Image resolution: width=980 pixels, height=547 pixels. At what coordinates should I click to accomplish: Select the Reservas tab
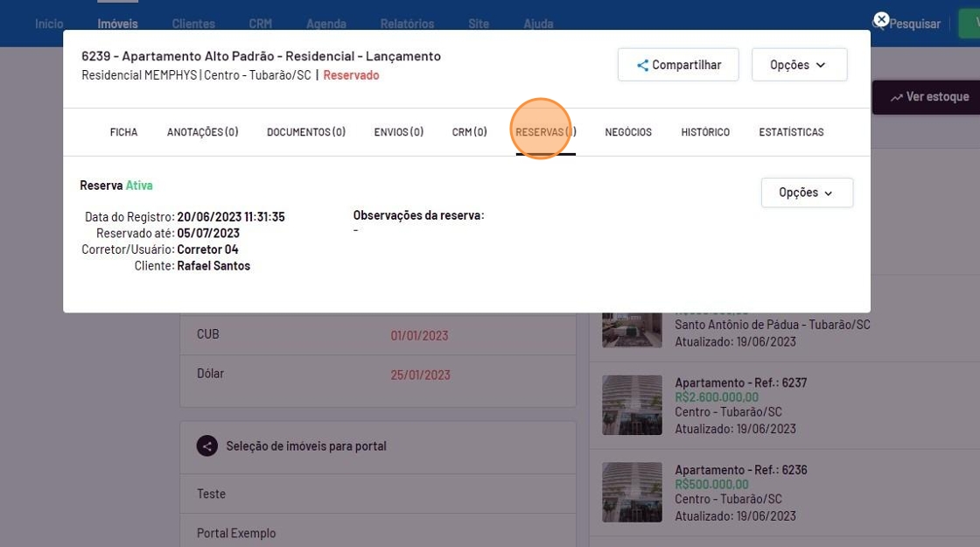tap(545, 132)
